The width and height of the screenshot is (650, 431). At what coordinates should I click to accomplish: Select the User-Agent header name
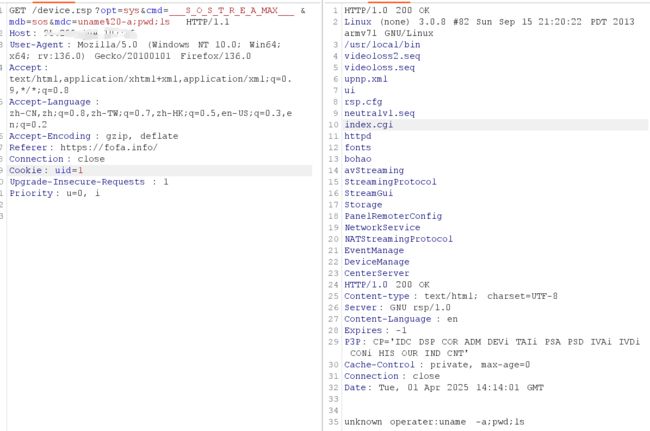(x=36, y=45)
